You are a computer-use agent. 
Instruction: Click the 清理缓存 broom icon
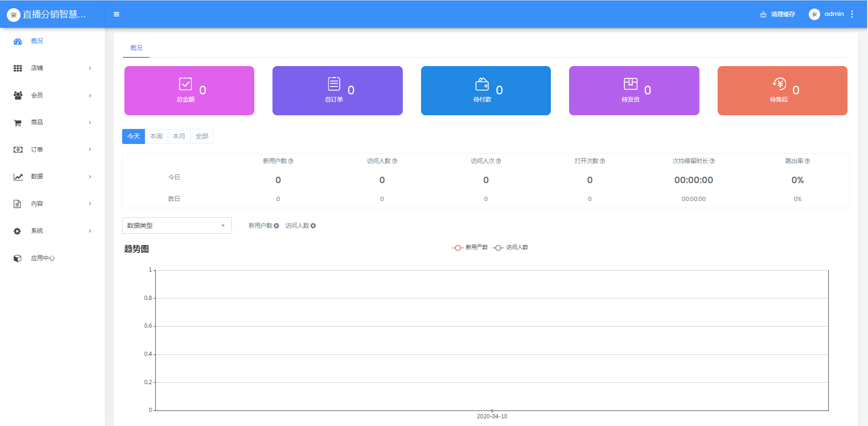(x=763, y=15)
